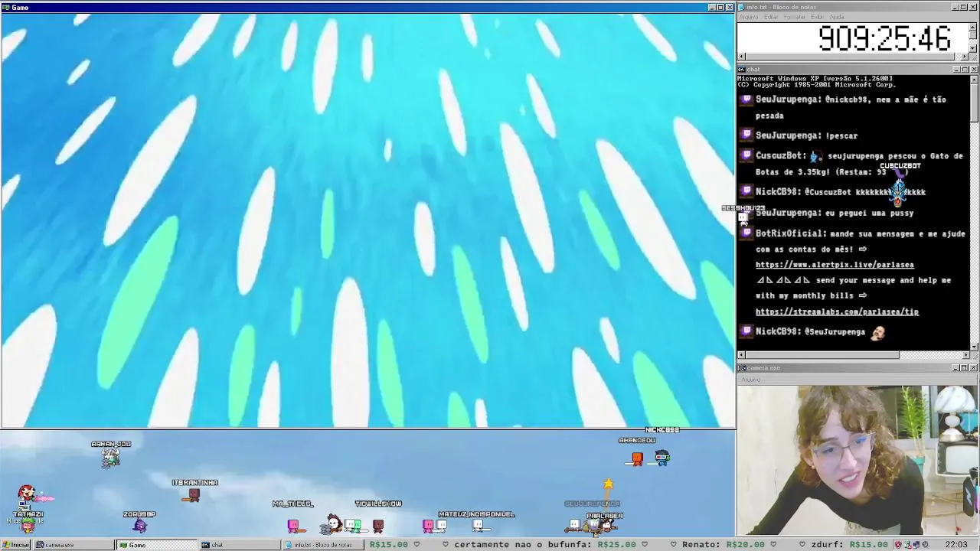
Task: Click the Notepad icon in info.txt title bar
Action: point(742,7)
